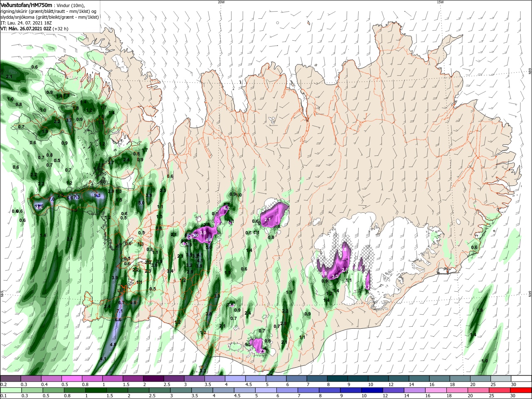Screen dimensions: 532x399
Task: Click the bright red swatch ending the lower legend row
Action: (x=521, y=390)
